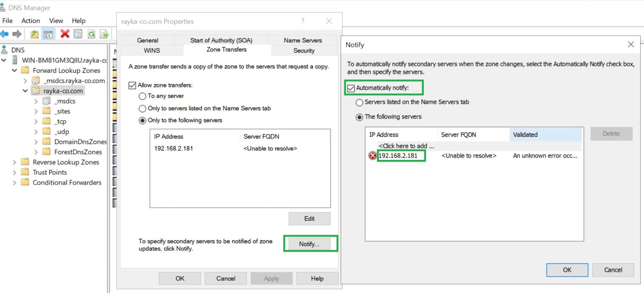Screen dimensions: 644x293
Task: Expand the _tcp folder chevron
Action: click(x=36, y=121)
